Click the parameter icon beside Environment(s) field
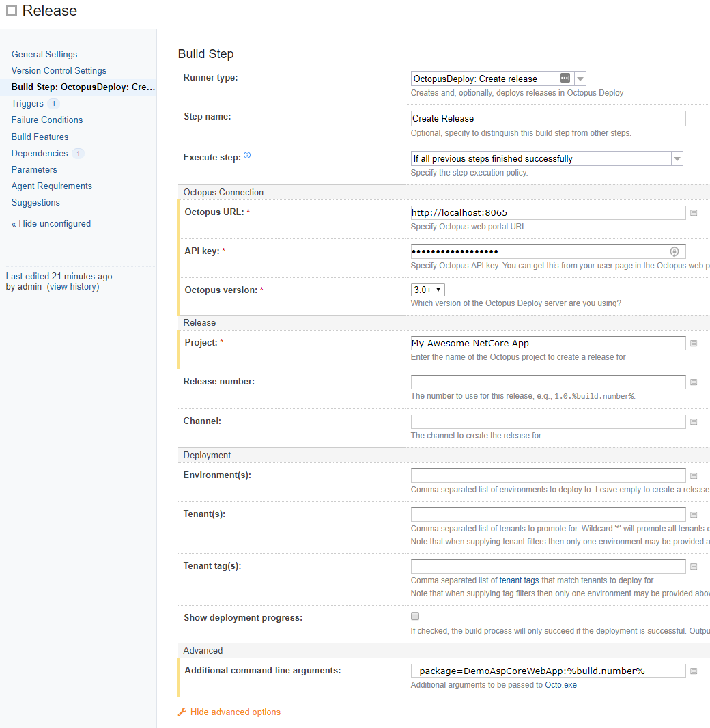Viewport: 710px width, 728px height. 694,475
